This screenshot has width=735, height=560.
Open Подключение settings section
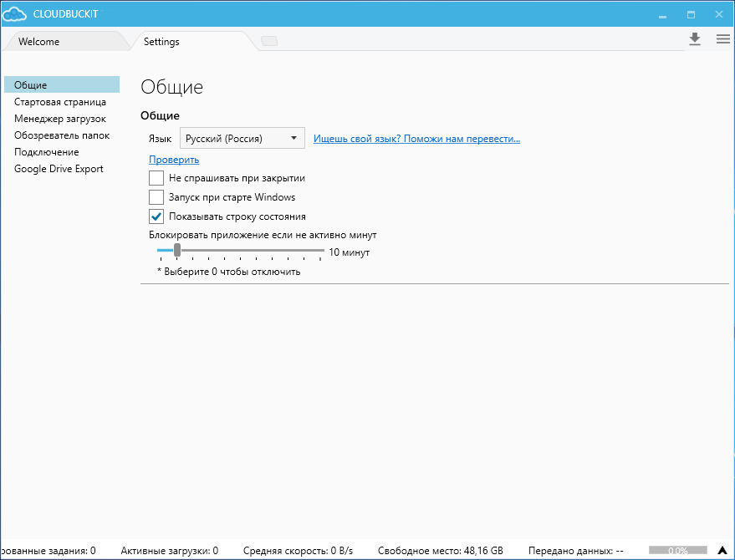(46, 152)
